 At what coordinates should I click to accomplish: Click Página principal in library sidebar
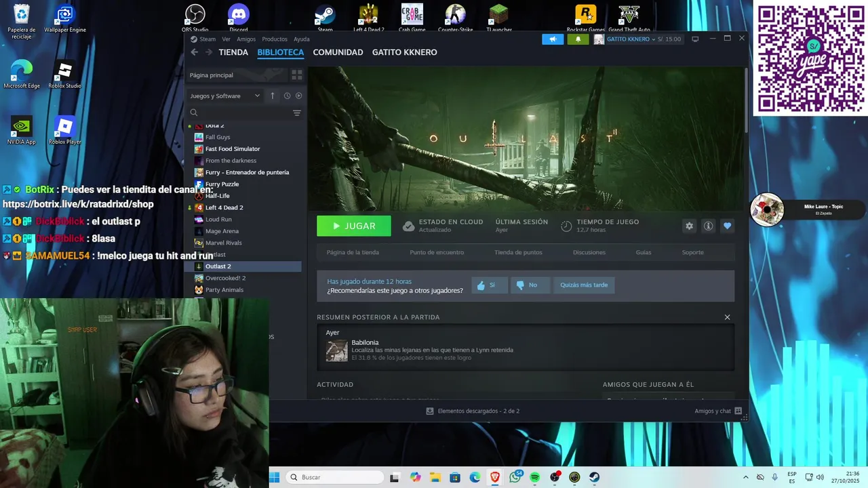coord(236,75)
